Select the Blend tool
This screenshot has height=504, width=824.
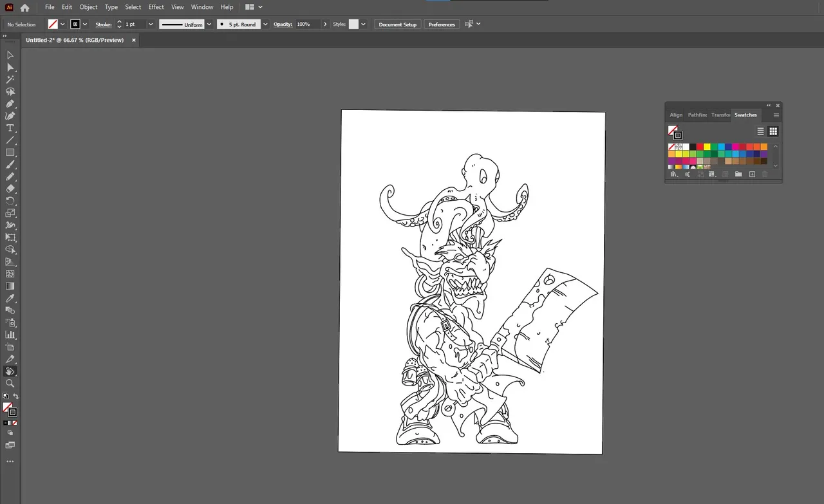(x=10, y=310)
